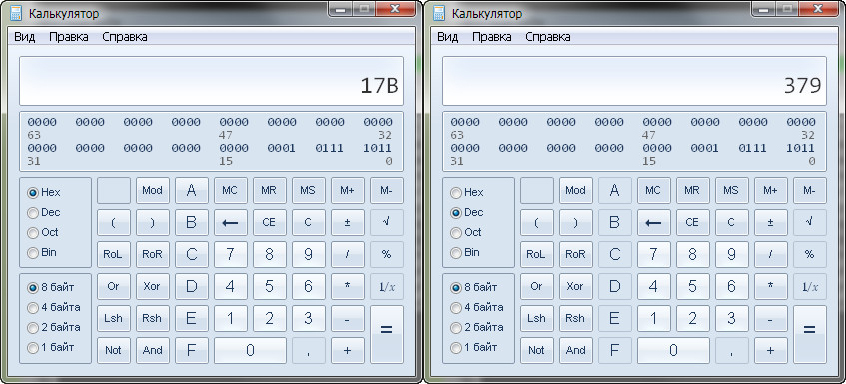Click Calculator title icon in right window
The width and height of the screenshot is (846, 384).
439,13
